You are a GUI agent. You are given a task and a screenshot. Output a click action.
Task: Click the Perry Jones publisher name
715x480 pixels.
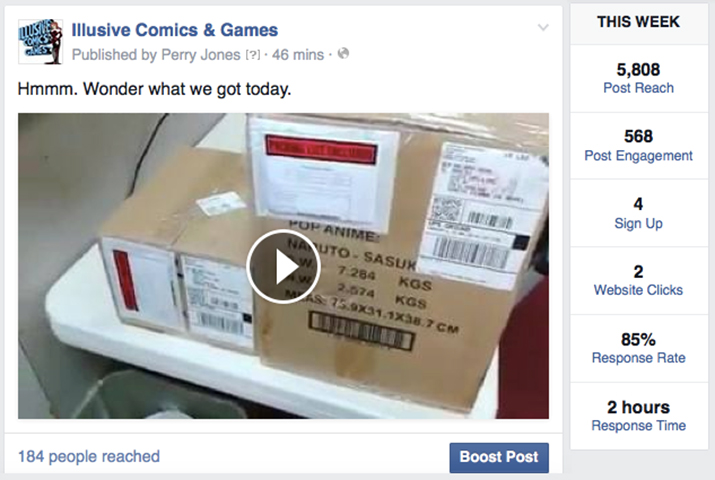coord(201,55)
